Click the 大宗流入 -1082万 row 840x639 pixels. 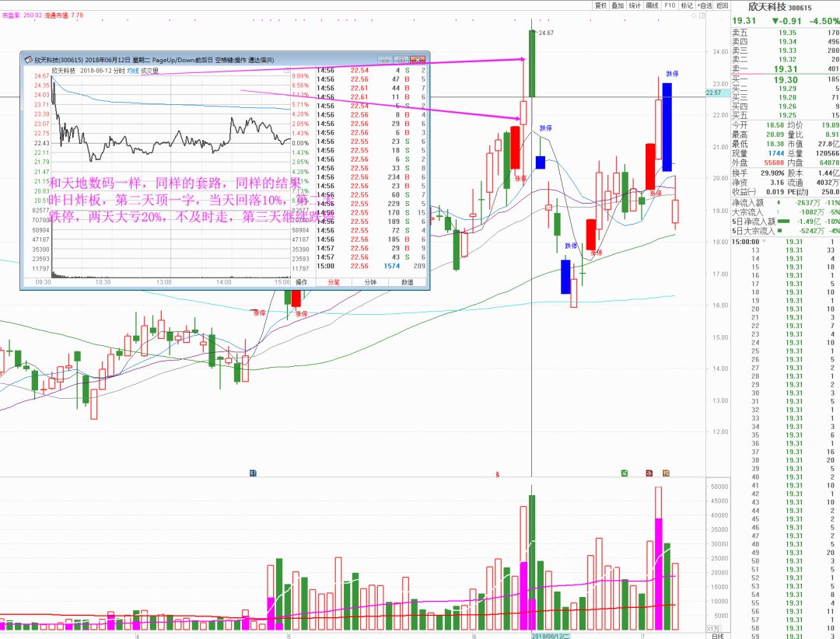point(786,212)
